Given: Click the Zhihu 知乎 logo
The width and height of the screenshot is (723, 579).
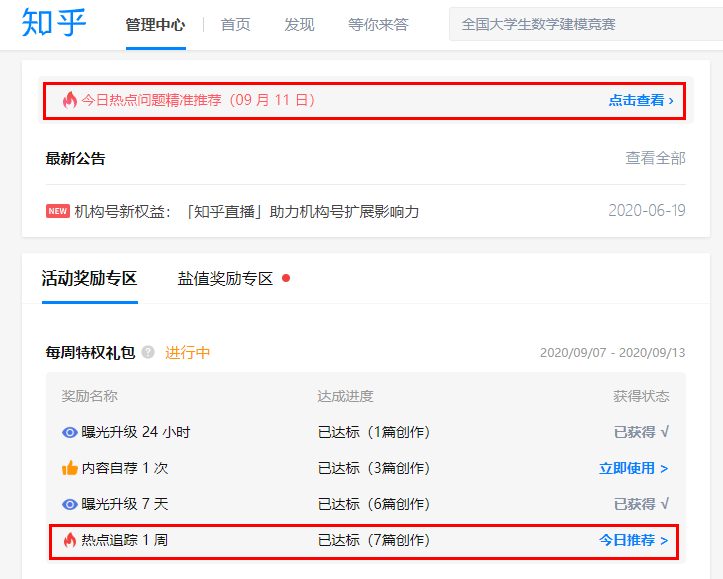Looking at the screenshot, I should (x=54, y=24).
